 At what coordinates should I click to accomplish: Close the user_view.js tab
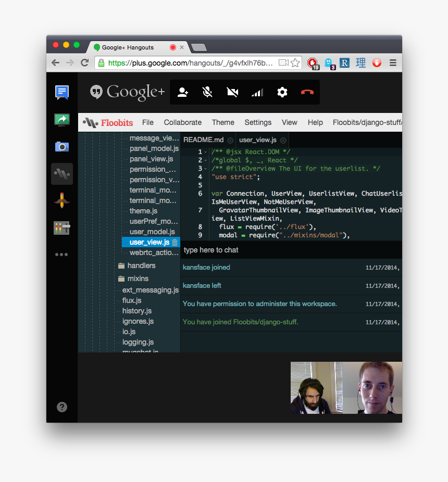tap(283, 141)
